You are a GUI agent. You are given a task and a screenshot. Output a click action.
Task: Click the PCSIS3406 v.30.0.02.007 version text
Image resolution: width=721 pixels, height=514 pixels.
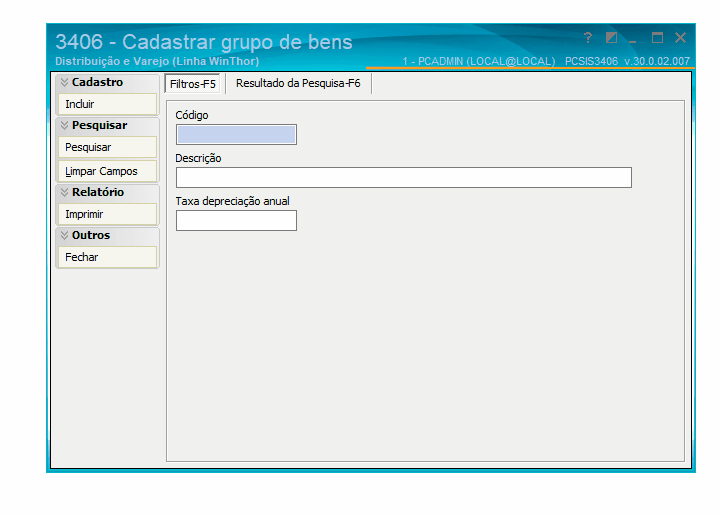(627, 61)
